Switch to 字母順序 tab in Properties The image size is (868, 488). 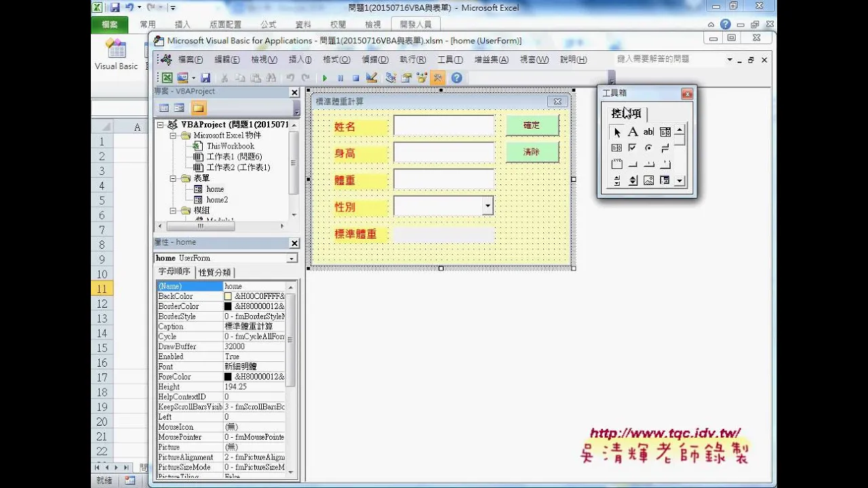(x=175, y=272)
